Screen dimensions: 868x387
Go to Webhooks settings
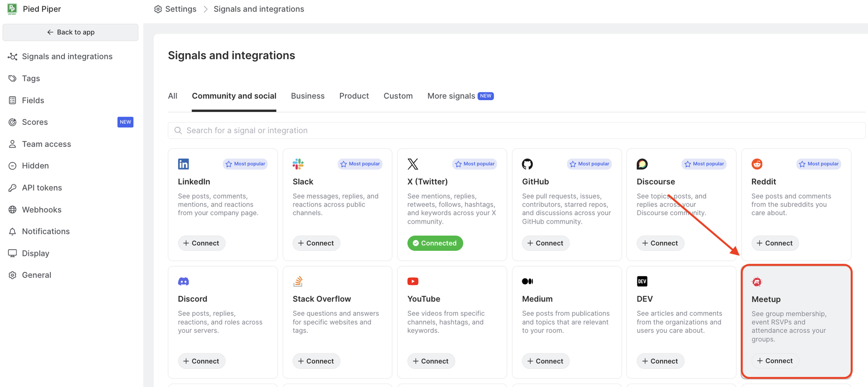click(42, 210)
